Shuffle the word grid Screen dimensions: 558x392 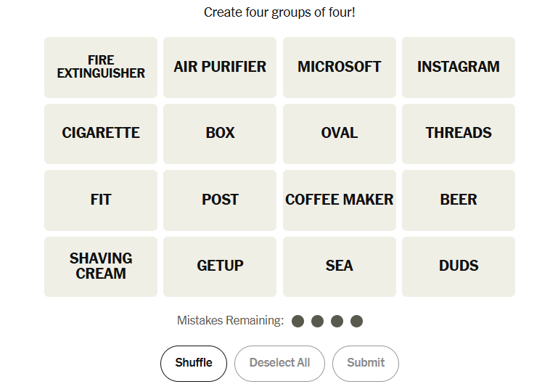pos(194,363)
